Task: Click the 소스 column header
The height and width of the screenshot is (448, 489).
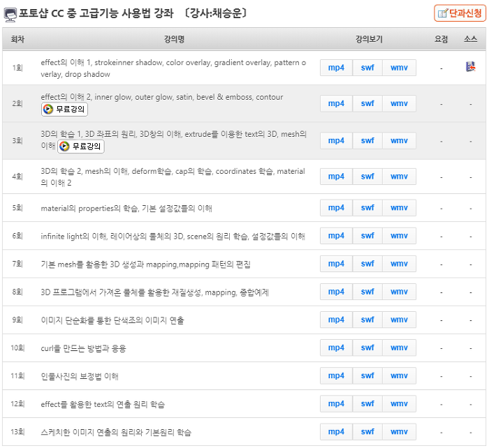Action: [470, 39]
